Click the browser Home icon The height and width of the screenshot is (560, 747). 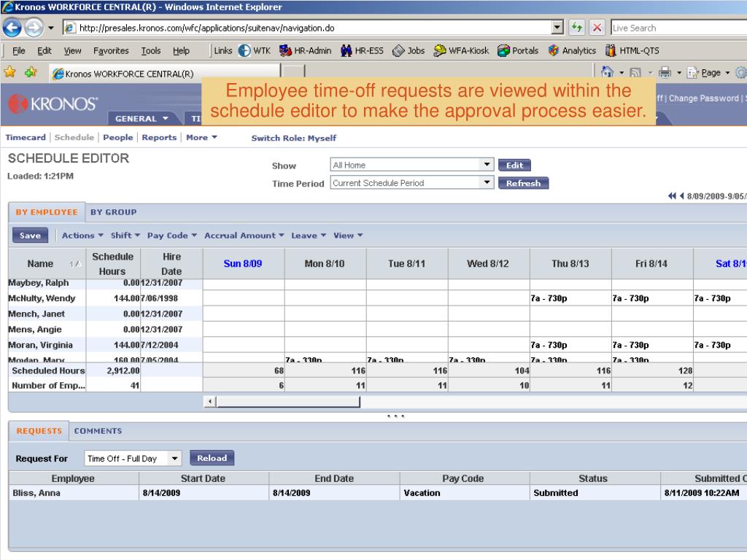(607, 72)
